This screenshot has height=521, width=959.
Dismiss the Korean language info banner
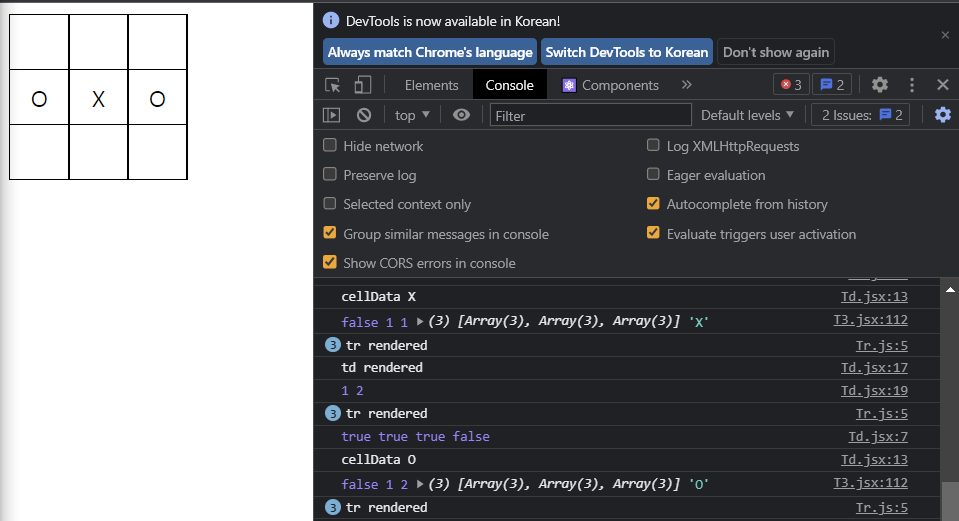(945, 35)
